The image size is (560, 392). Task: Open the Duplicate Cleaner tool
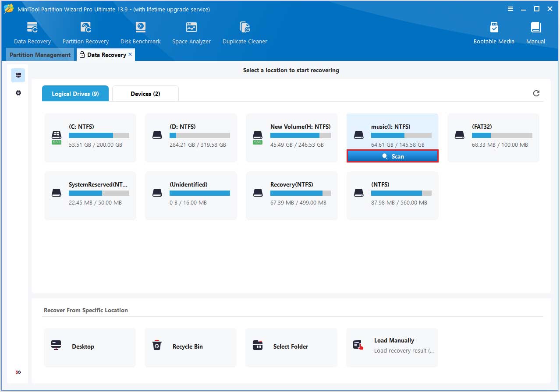pyautogui.click(x=245, y=33)
